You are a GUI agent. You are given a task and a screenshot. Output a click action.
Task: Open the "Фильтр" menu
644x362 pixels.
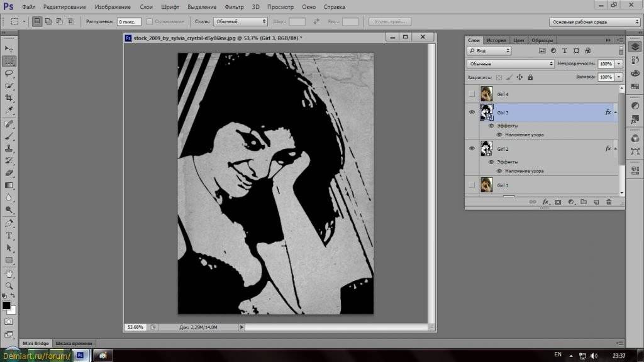pos(234,7)
